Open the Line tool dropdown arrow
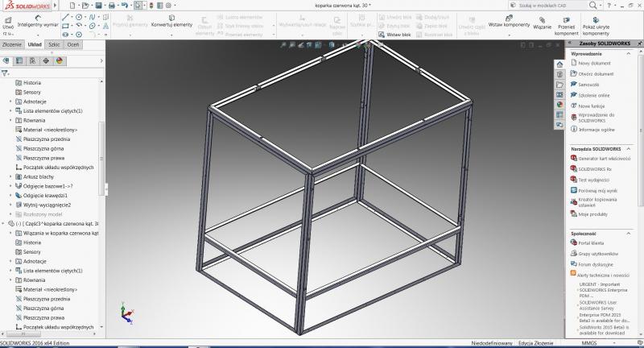Viewport: 644px width, 348px height. [x=72, y=17]
